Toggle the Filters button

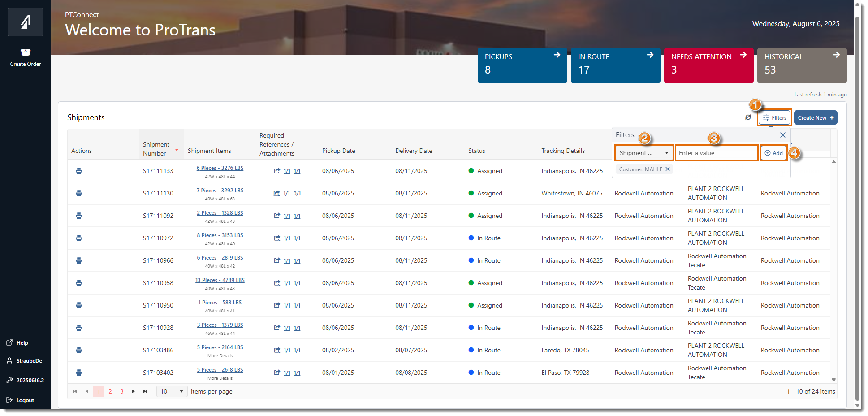tap(774, 117)
